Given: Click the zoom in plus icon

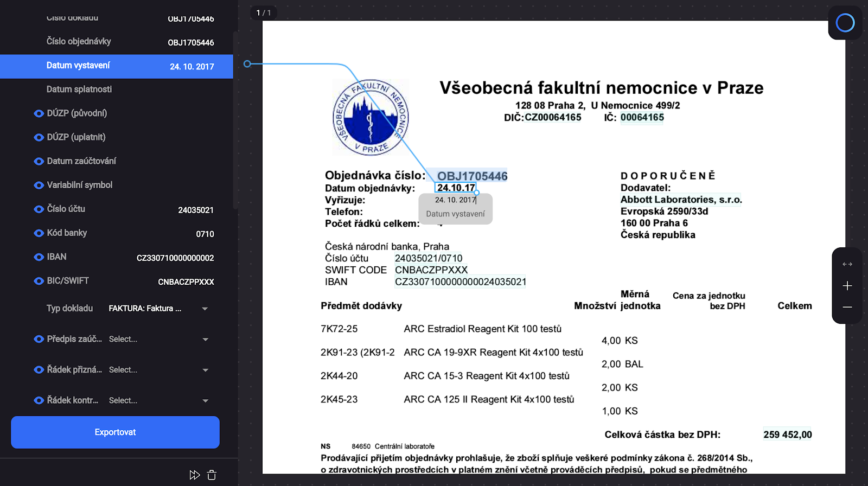Looking at the screenshot, I should coord(847,286).
